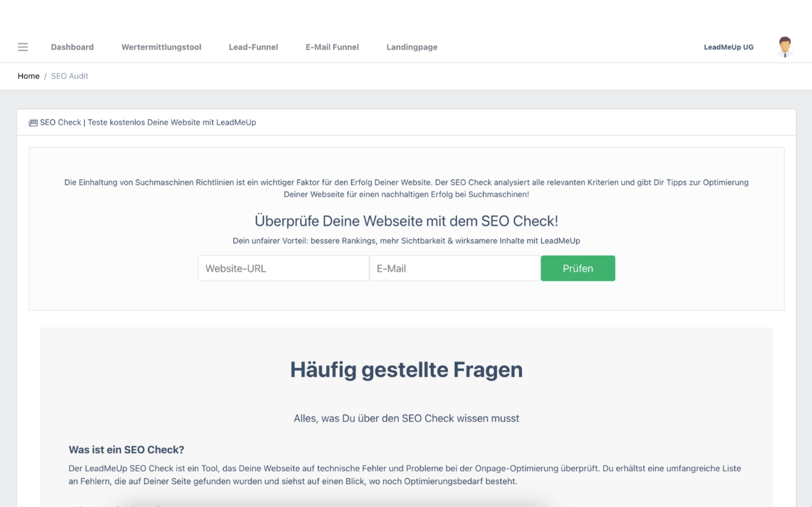
Task: Focus the Website-URL input field
Action: pyautogui.click(x=283, y=268)
